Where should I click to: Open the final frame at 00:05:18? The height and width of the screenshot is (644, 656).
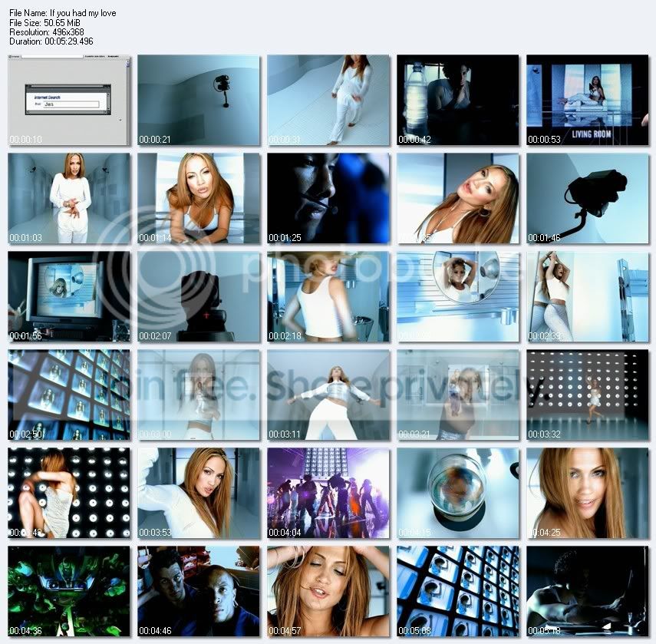[x=588, y=591]
